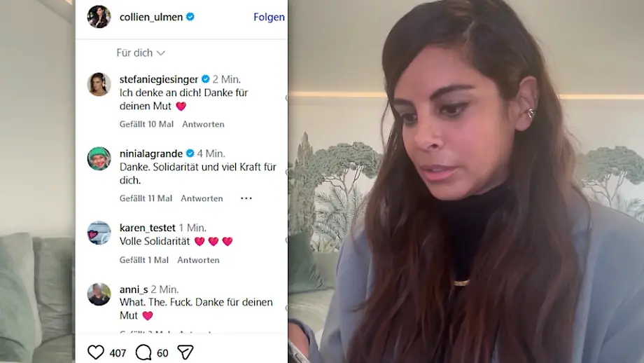
Task: Click the Folgen button to follow
Action: point(269,17)
